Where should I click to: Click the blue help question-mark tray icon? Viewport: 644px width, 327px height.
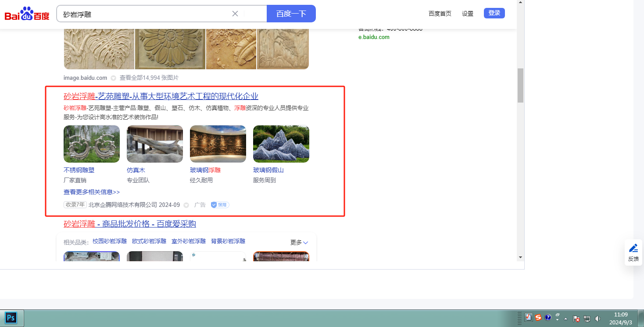pyautogui.click(x=548, y=317)
